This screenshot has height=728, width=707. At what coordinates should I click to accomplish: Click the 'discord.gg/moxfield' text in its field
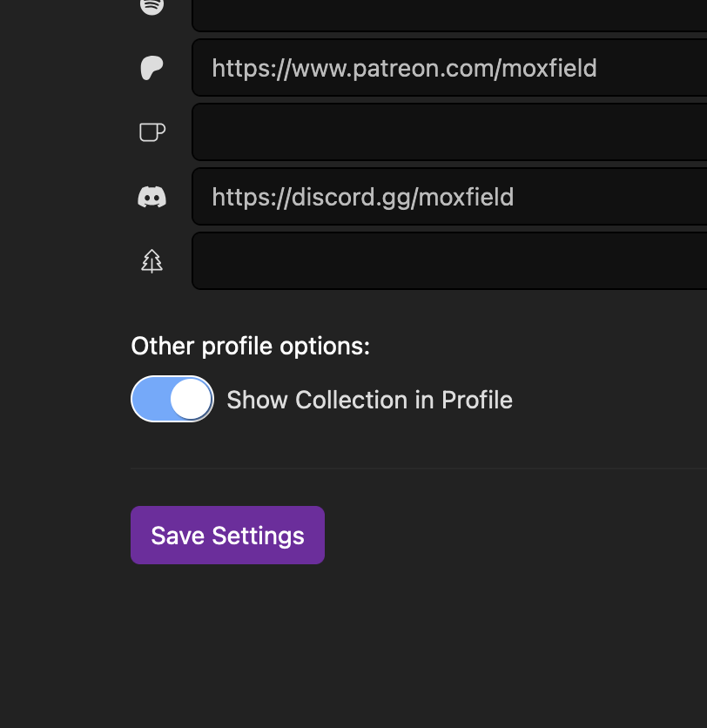pyautogui.click(x=402, y=198)
